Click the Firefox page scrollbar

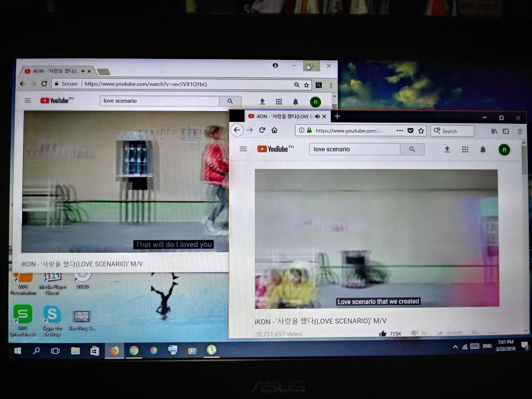pyautogui.click(x=525, y=160)
